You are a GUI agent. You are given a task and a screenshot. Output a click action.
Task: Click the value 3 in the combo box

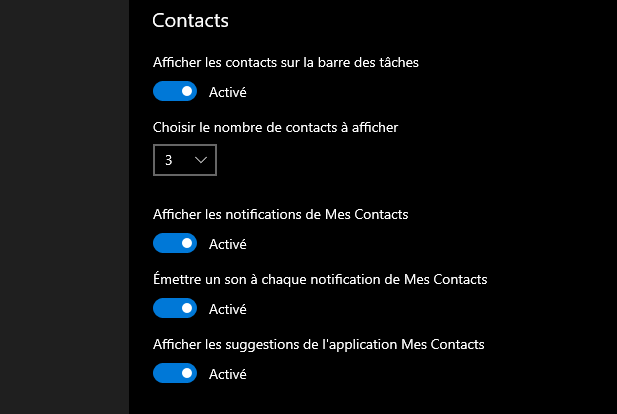[169, 160]
